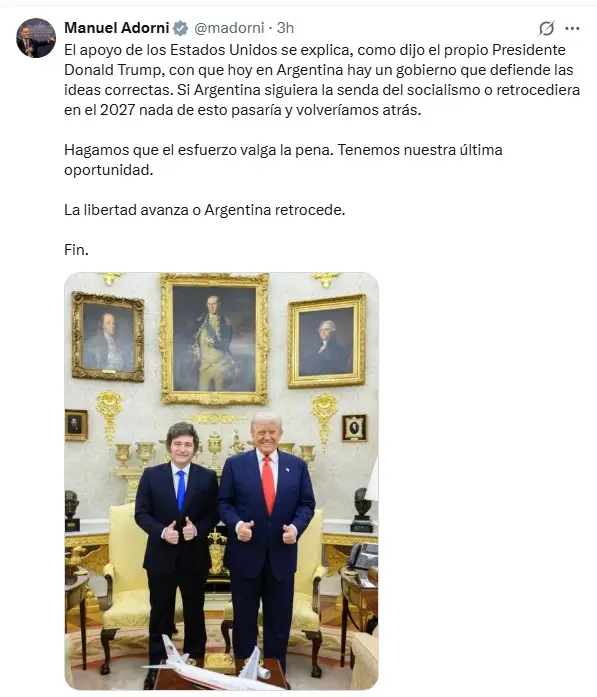Image resolution: width=597 pixels, height=697 pixels.
Task: Click the desk telephone on the photo's right side
Action: tap(363, 556)
